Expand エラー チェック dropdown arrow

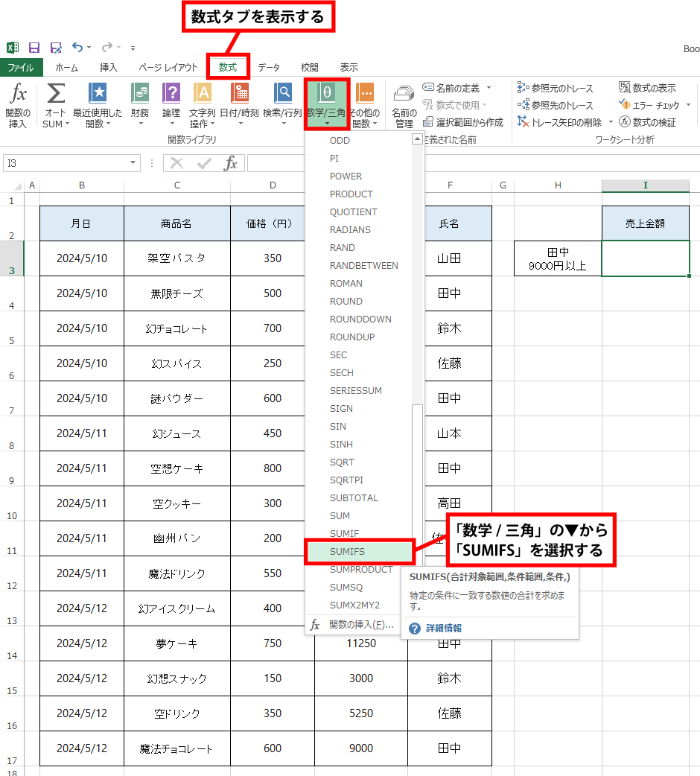(x=688, y=105)
